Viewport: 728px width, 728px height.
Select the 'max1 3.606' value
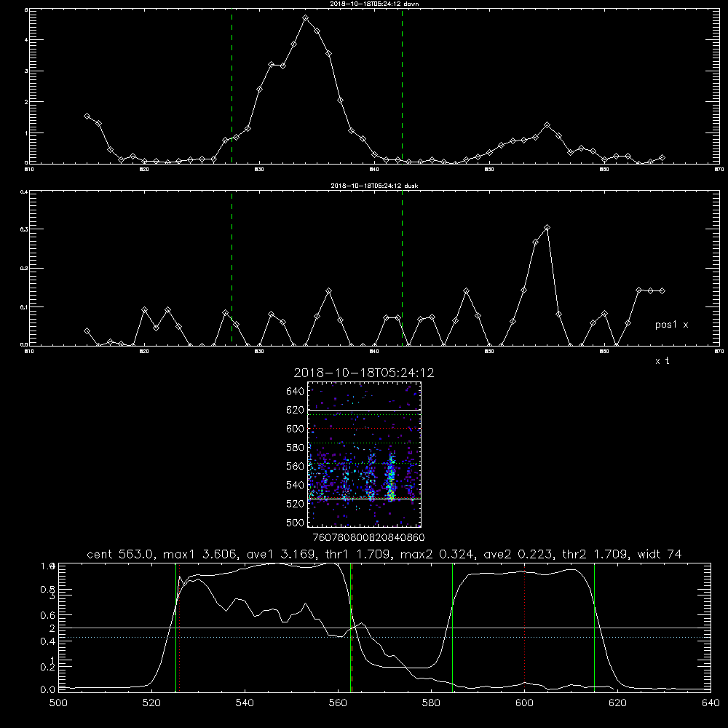tap(198, 554)
